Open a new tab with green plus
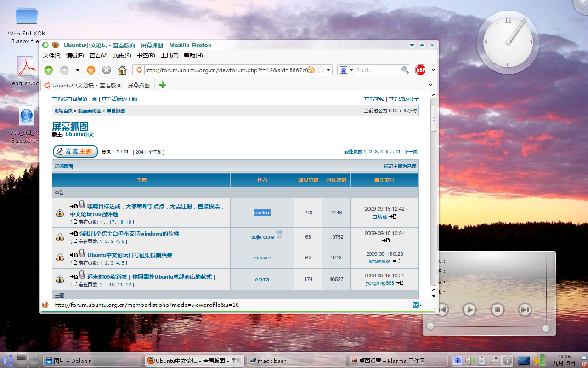 click(x=162, y=85)
